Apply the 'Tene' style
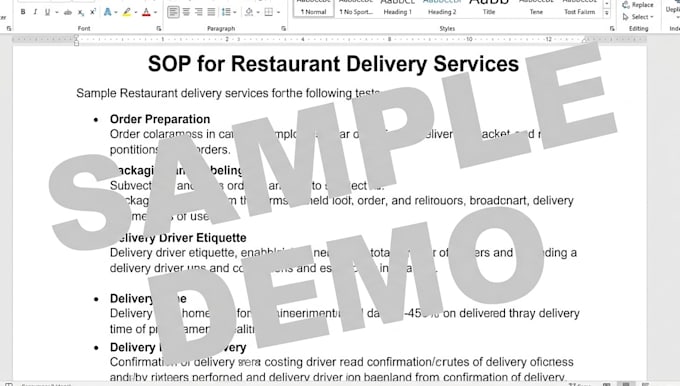680x386 pixels. click(x=536, y=9)
